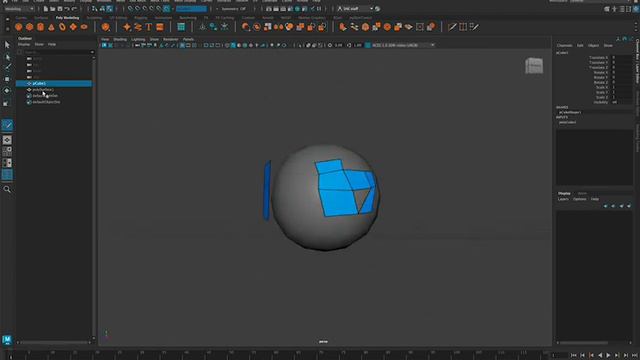Screen dimensions: 640x360
Task: Choose the Lasso select tool in toolbox
Action: tap(7, 57)
